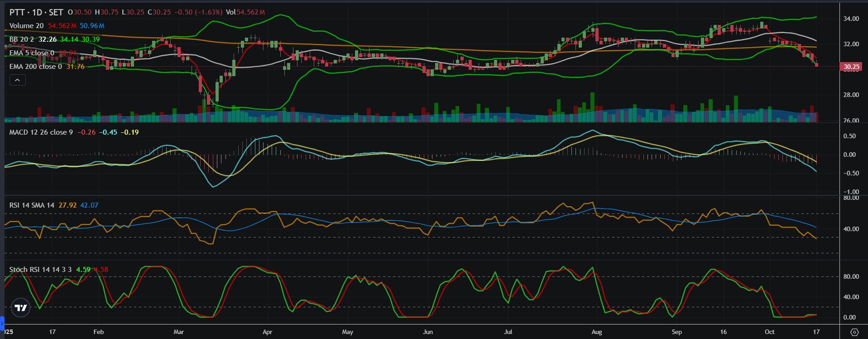Screen dimensions: 868x339
Task: Click the Jun label on time axis
Action: click(x=428, y=332)
